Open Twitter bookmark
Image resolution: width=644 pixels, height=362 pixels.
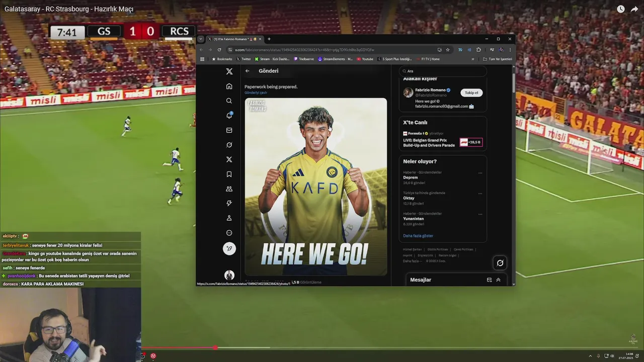[244, 59]
